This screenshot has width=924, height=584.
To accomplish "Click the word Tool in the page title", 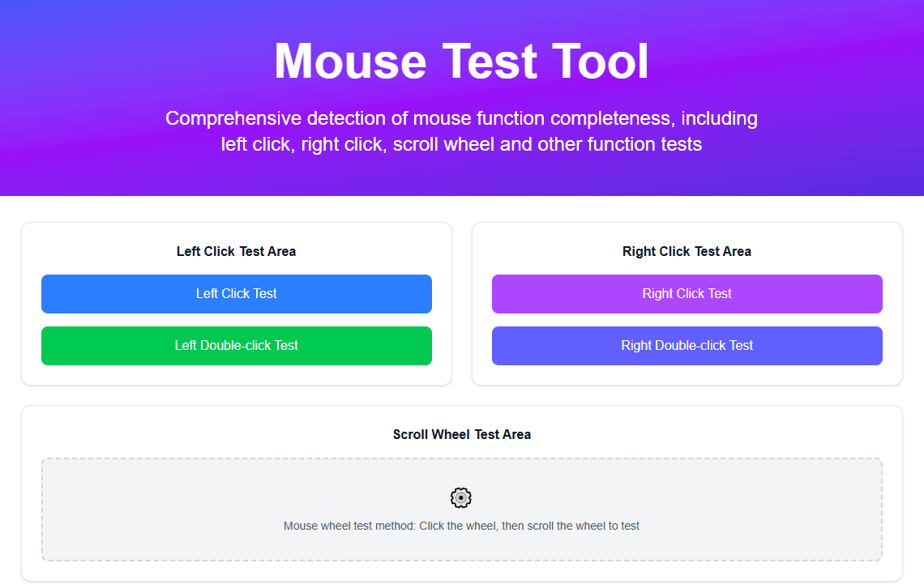I will pos(601,62).
